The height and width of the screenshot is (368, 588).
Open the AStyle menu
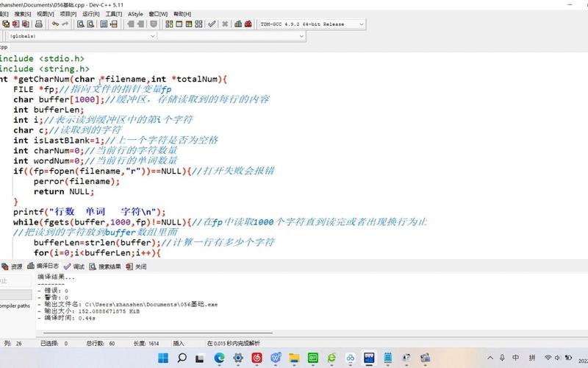[x=136, y=14]
